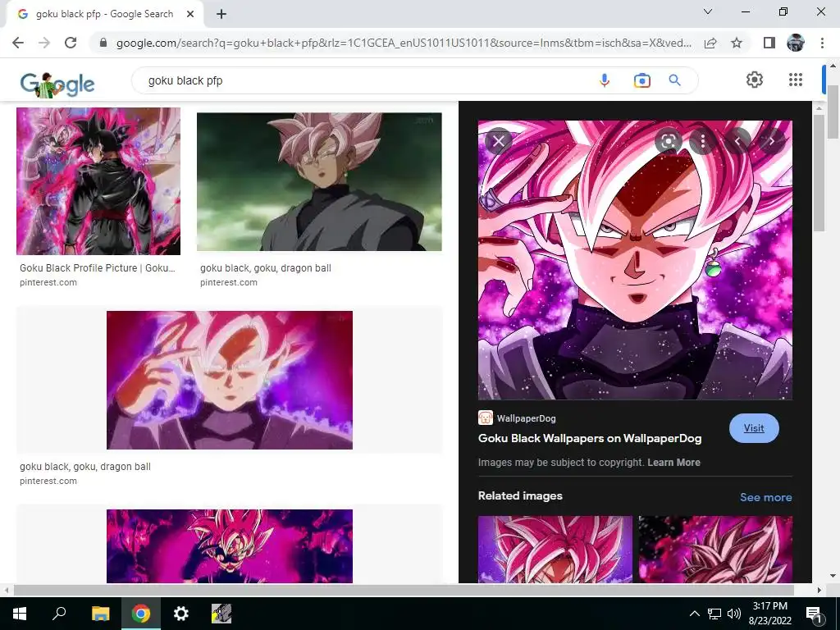This screenshot has width=840, height=630.
Task: Open Goku Black Profile Picture thumbnail
Action: (x=98, y=181)
